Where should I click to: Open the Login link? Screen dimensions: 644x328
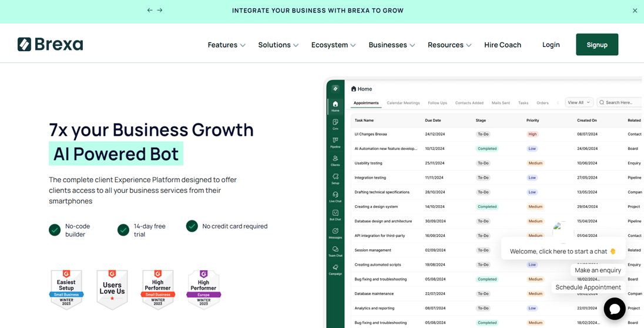click(x=551, y=45)
